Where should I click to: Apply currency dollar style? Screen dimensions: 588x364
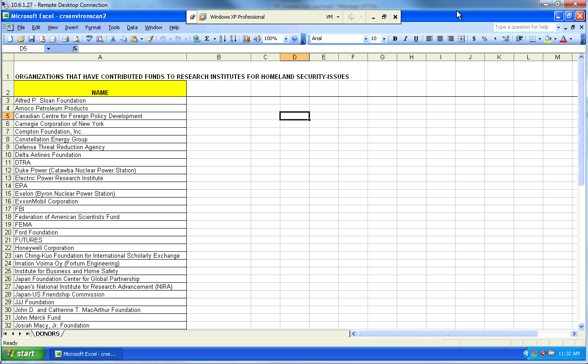[x=474, y=39]
